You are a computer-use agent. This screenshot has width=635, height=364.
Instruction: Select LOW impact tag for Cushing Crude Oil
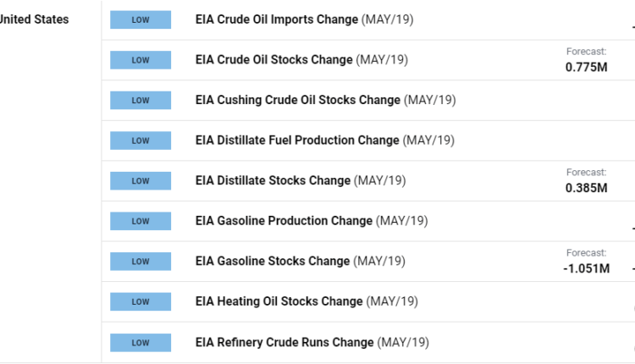141,100
